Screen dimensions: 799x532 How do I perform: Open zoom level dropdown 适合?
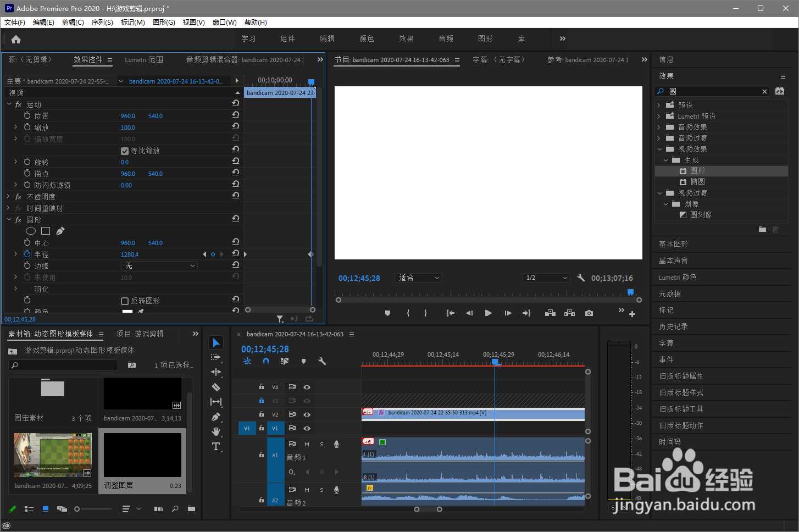point(419,278)
